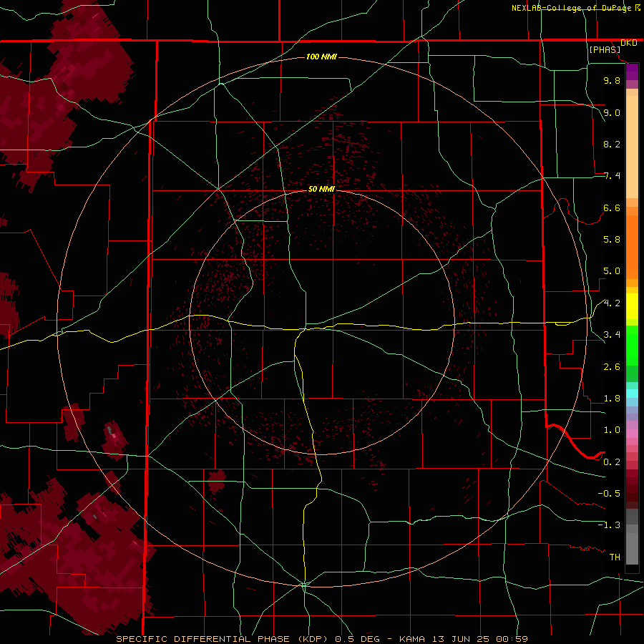The height and width of the screenshot is (644, 644).
Task: Click the 100 NMI range ring label
Action: click(321, 57)
